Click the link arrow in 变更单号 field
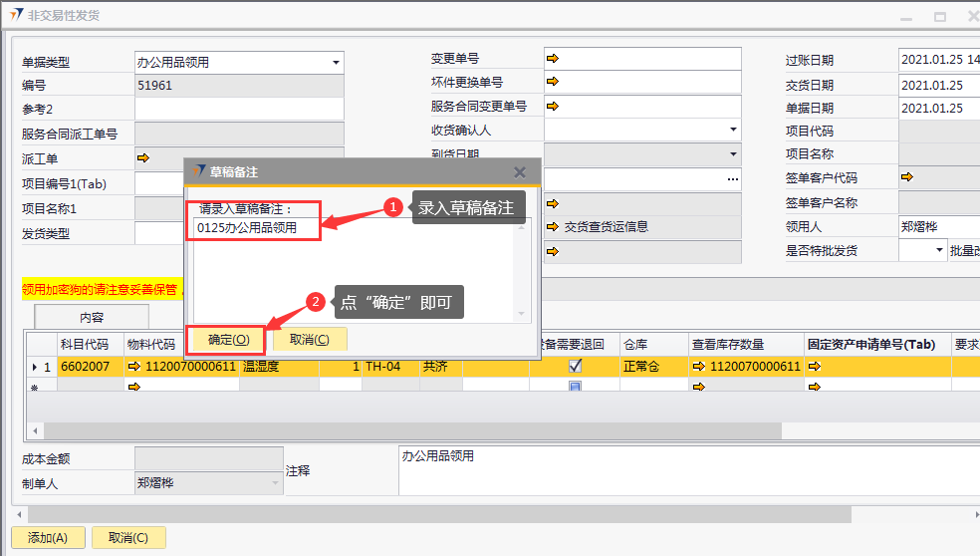Viewport: 980px width, 556px height. click(553, 58)
